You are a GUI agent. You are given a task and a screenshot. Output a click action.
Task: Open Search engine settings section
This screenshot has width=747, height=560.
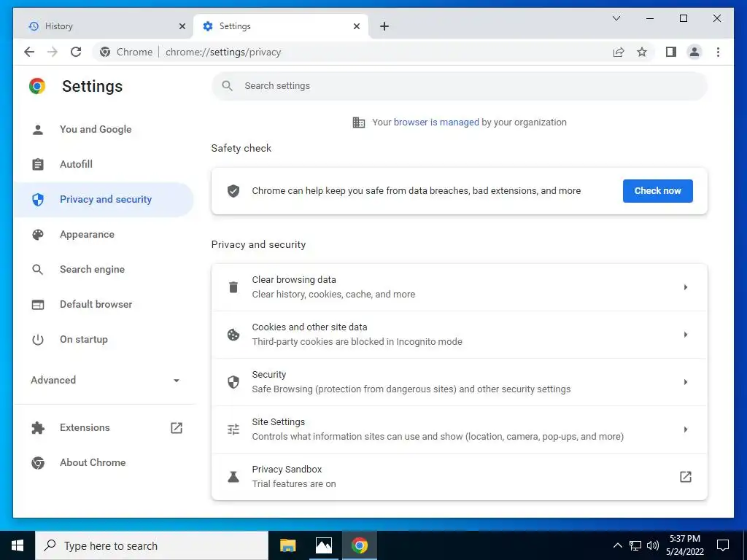[104, 270]
